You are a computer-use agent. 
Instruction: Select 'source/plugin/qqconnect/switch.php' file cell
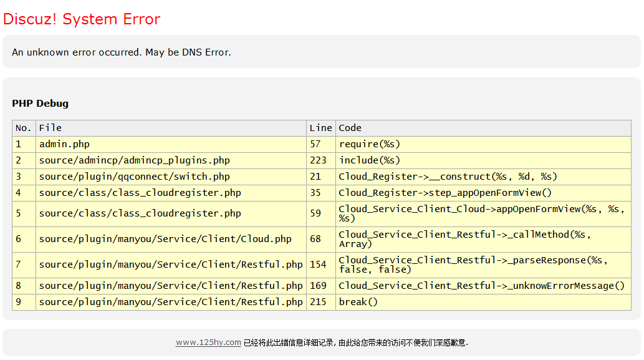[x=171, y=177]
